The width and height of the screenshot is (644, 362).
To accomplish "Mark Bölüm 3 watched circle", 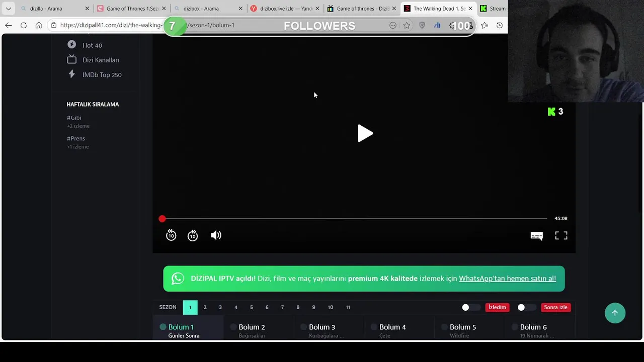I will pyautogui.click(x=303, y=327).
